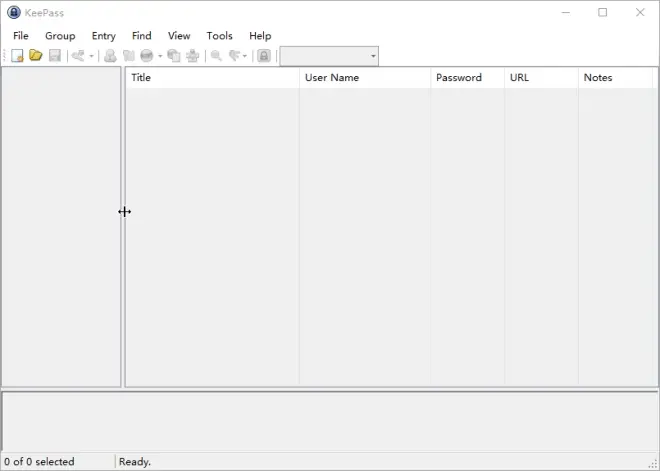This screenshot has width=660, height=471.
Task: Click the KeePass lock icon in the title bar
Action: click(14, 13)
